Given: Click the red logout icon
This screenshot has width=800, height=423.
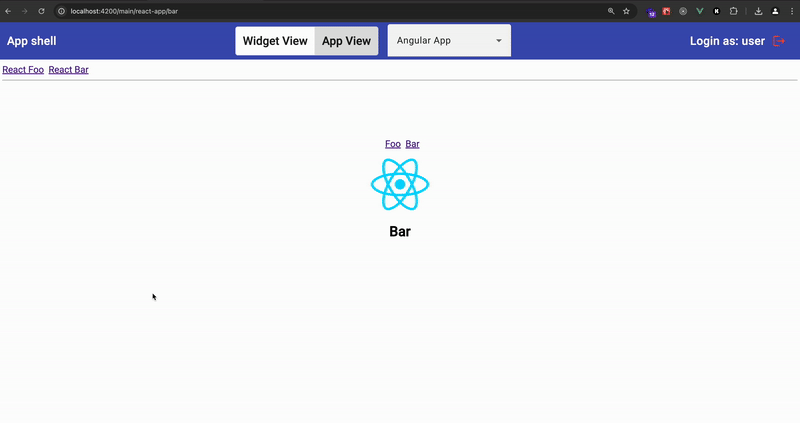Looking at the screenshot, I should point(779,41).
